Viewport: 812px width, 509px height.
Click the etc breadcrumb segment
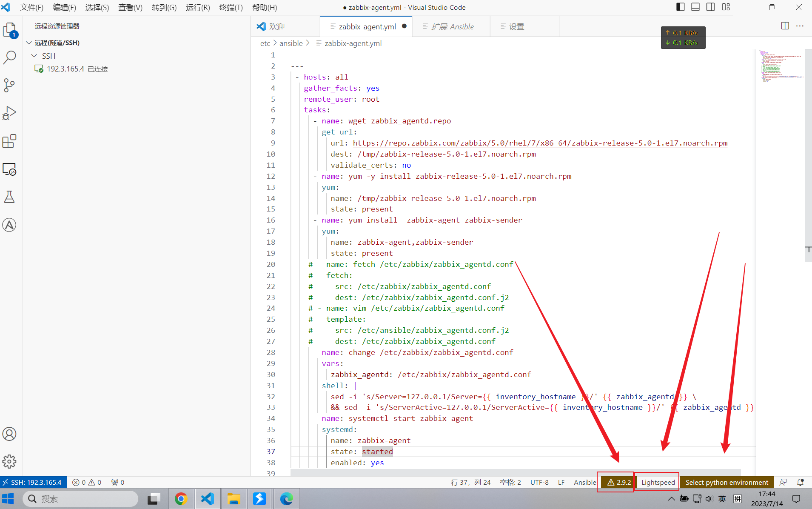click(265, 43)
